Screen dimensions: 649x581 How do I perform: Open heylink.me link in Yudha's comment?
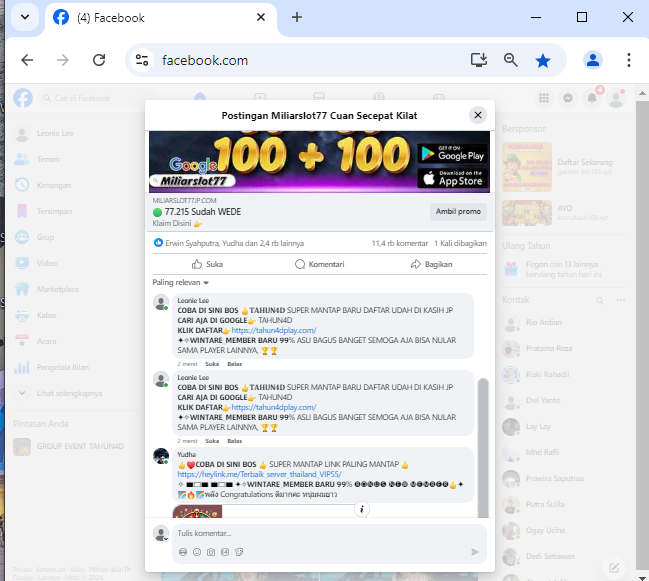coord(260,474)
